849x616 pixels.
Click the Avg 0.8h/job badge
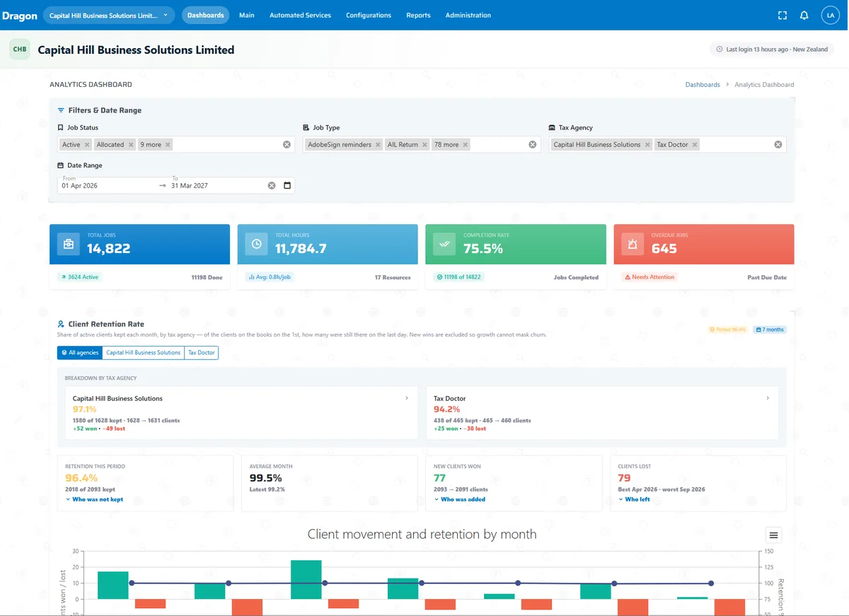[x=270, y=277]
